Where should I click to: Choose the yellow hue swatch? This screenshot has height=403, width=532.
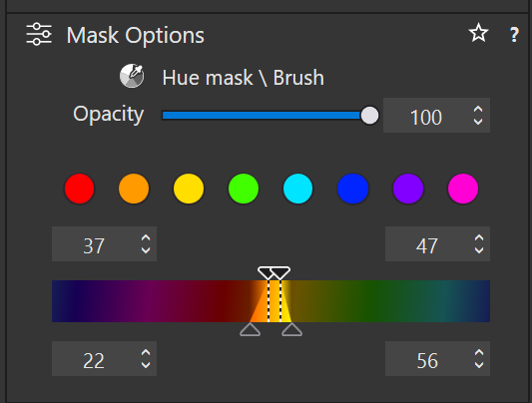189,189
